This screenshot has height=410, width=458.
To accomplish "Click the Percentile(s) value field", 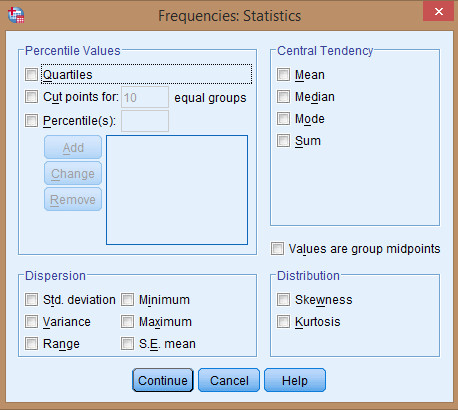I will (145, 121).
